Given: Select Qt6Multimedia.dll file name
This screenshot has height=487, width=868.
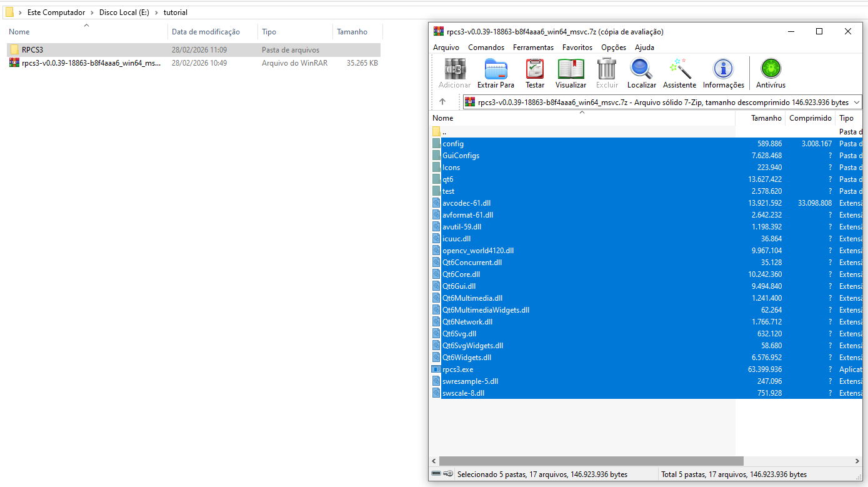Looking at the screenshot, I should click(x=472, y=298).
